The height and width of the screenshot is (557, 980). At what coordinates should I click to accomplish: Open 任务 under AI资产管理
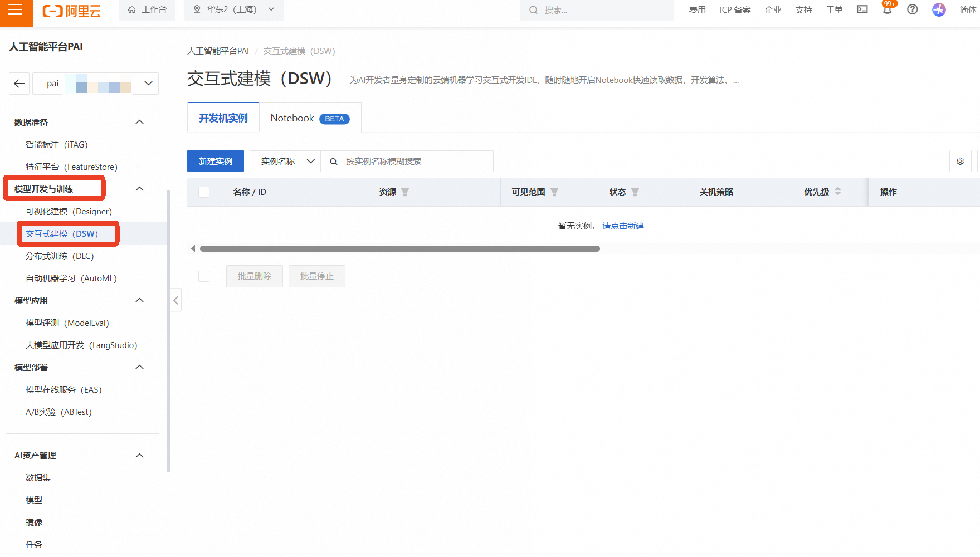coord(34,545)
